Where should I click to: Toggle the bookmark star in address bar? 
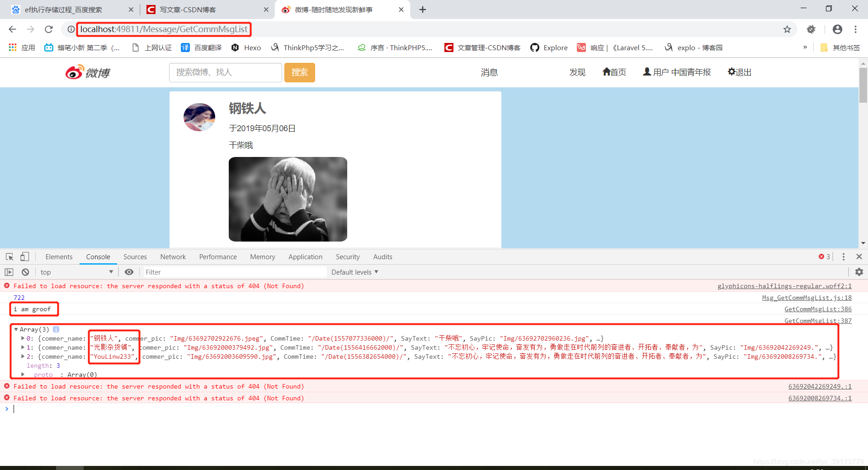(x=787, y=29)
